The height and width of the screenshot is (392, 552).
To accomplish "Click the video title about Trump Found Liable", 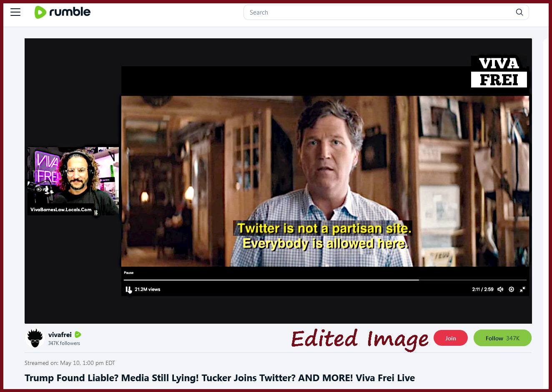I will click(x=220, y=378).
